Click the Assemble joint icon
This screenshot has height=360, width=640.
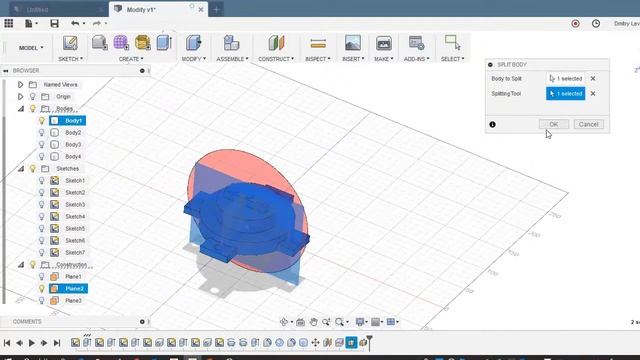[231, 43]
